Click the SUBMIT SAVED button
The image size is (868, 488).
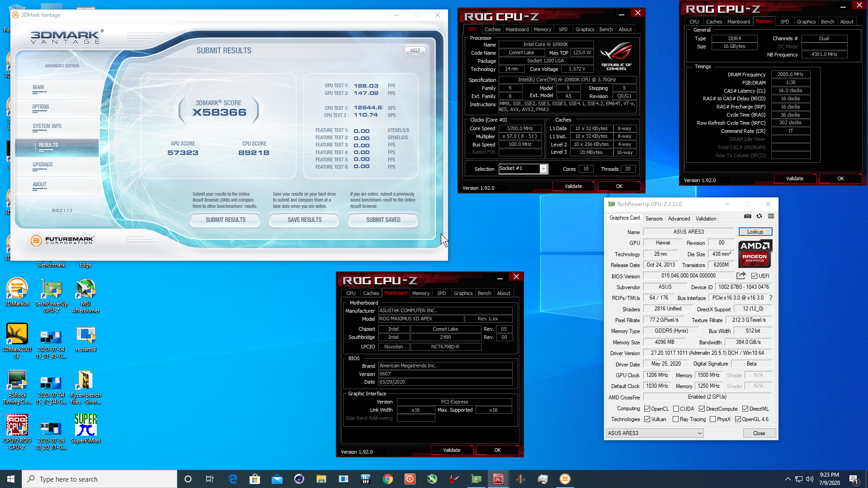pyautogui.click(x=383, y=220)
